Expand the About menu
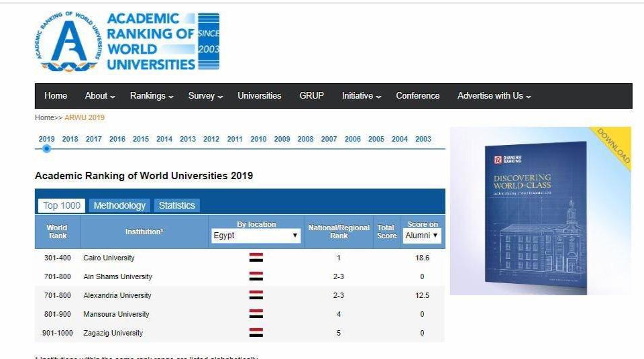Viewport: 644px width, 359px height. [100, 96]
